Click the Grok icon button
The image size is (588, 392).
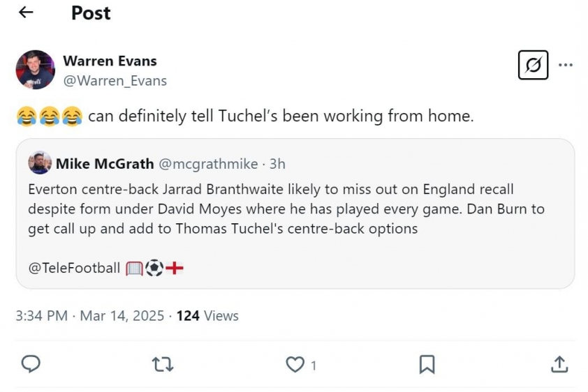coord(533,66)
